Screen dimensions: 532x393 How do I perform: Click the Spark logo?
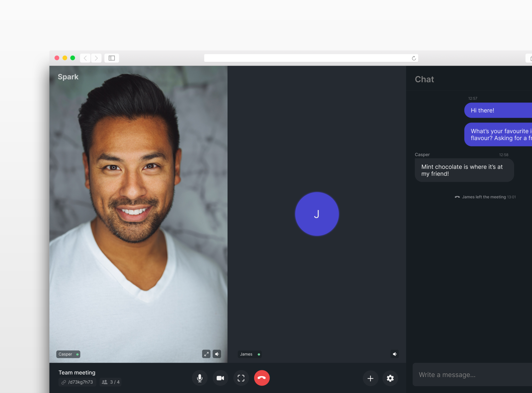click(x=68, y=77)
